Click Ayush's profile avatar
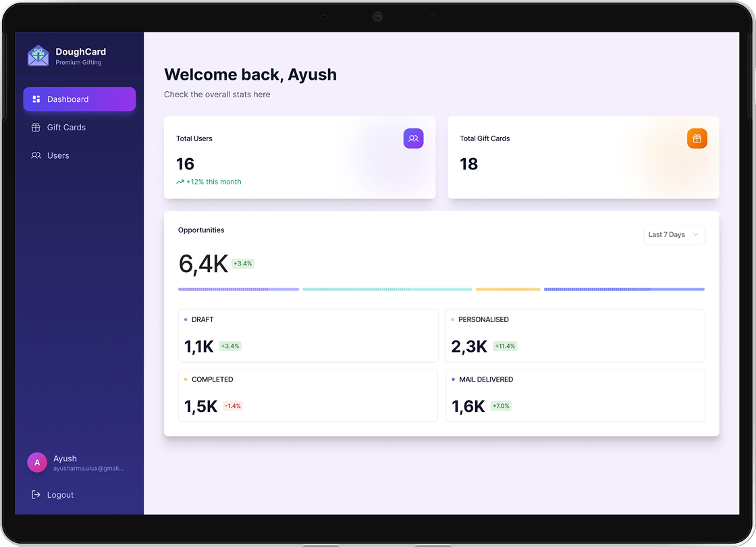This screenshot has width=756, height=547. click(37, 462)
